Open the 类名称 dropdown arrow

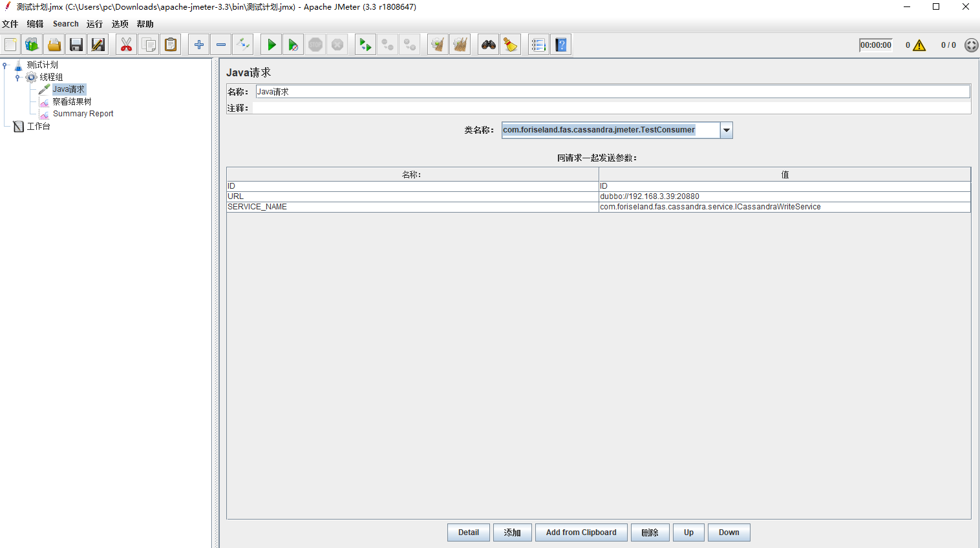(727, 130)
